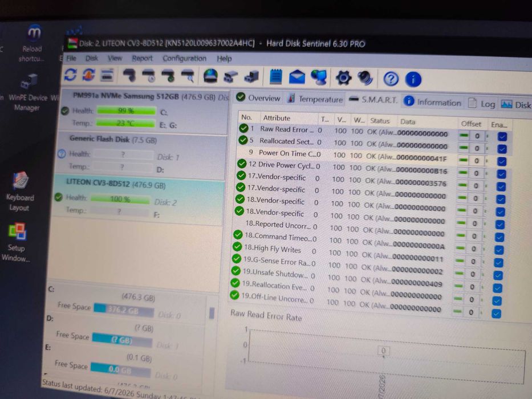Switch to the Overview tab
This screenshot has width=532, height=399.
pos(258,97)
